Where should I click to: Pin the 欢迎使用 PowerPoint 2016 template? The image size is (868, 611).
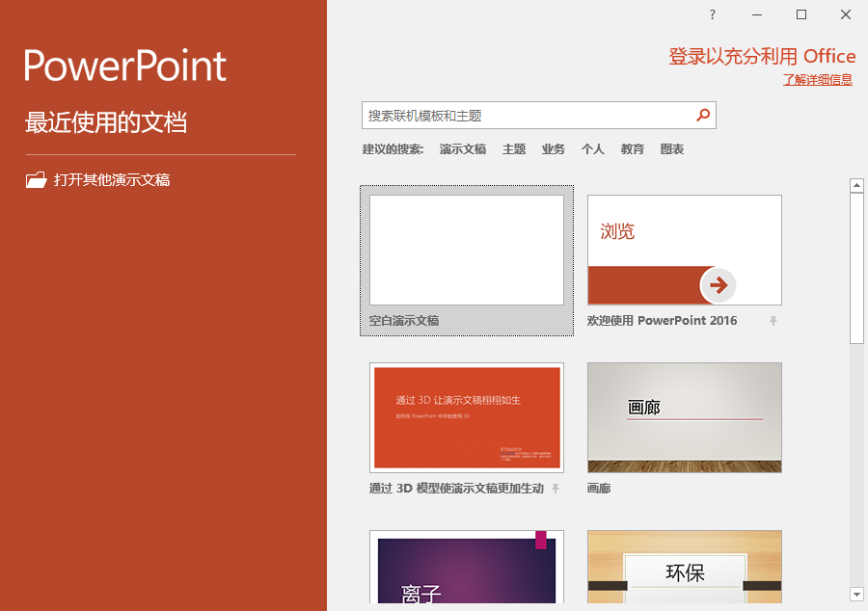point(773,321)
